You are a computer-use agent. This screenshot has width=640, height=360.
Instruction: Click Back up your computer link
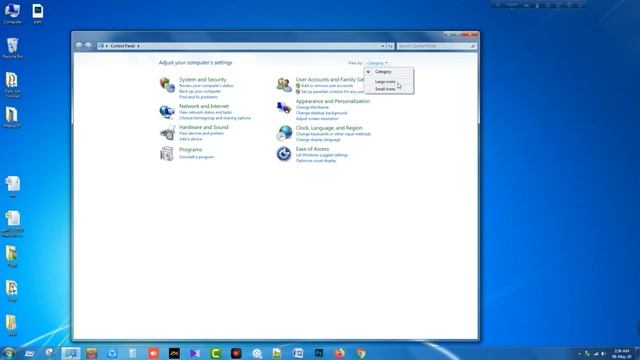200,91
